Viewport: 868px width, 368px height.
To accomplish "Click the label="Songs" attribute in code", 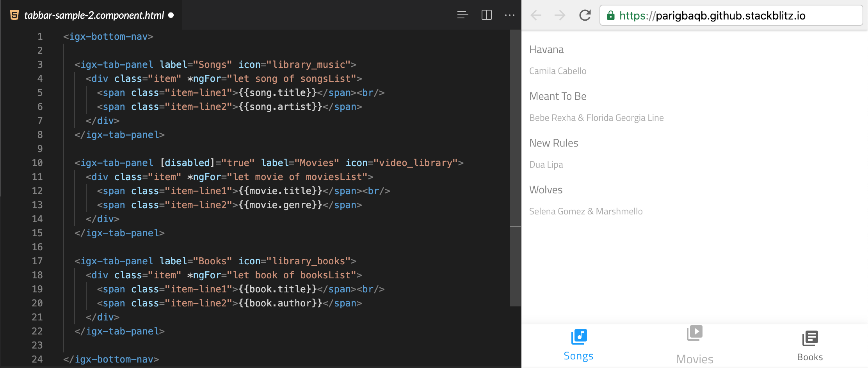I will [196, 65].
